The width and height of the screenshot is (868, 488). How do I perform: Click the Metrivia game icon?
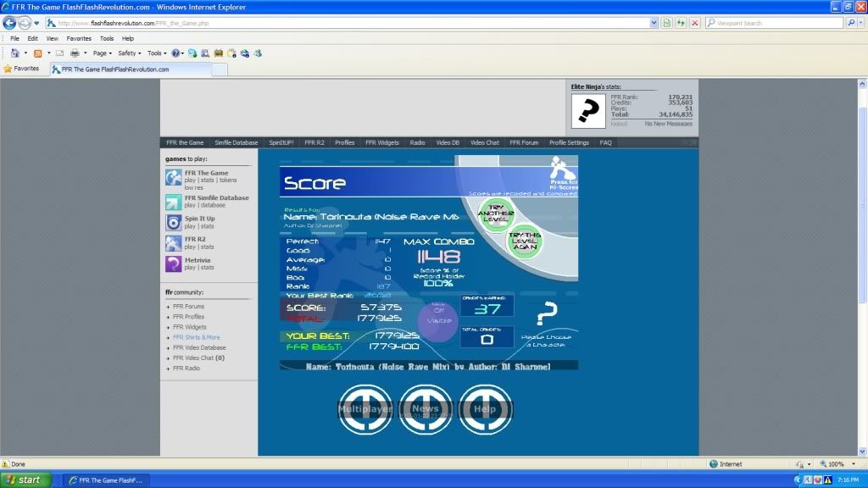(x=173, y=263)
